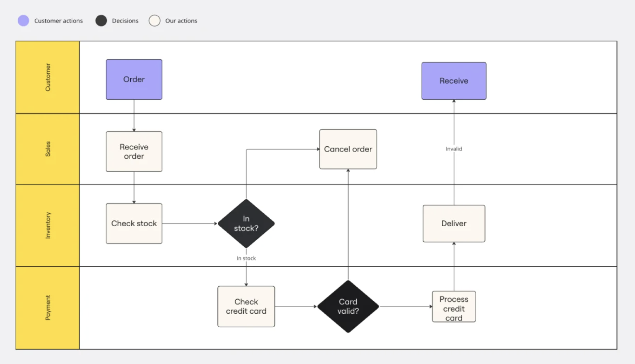Screen dimensions: 635x364
Task: Click the In stock connector label
Action: coord(246,258)
